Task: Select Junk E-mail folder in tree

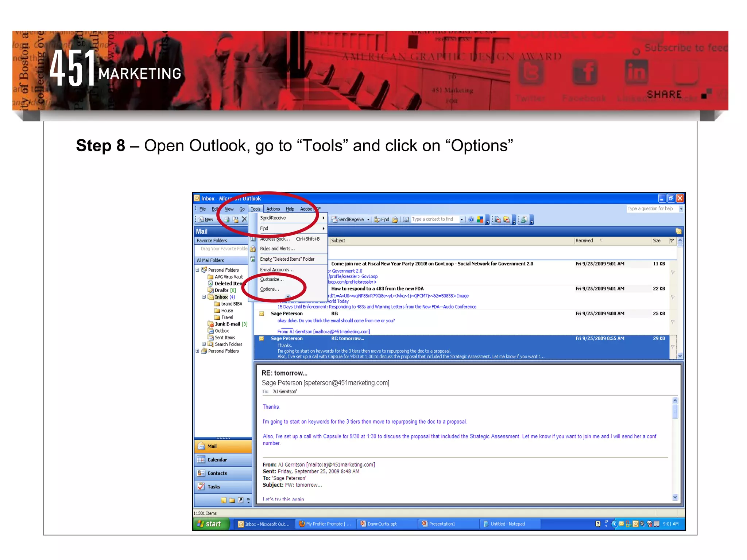Action: coord(228,324)
